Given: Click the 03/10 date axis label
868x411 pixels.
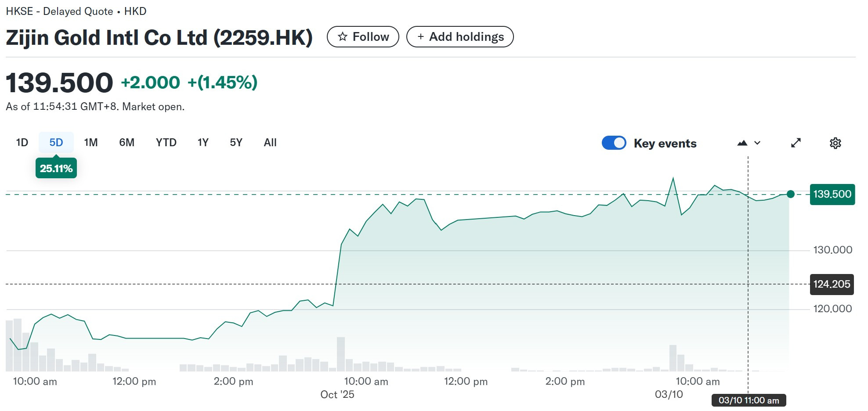Looking at the screenshot, I should [x=669, y=394].
